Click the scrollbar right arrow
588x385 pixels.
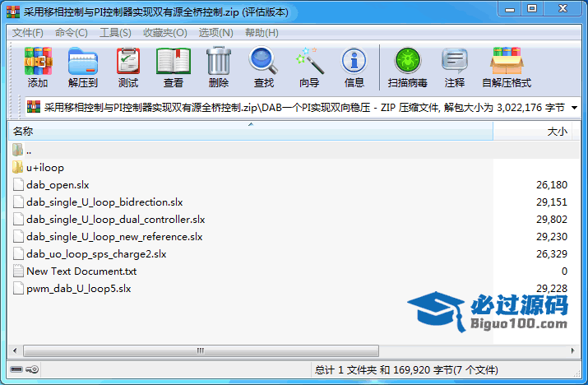coord(572,350)
